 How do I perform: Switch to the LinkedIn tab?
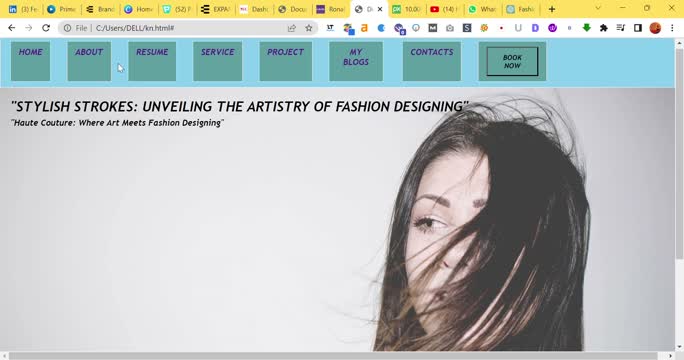(23, 9)
